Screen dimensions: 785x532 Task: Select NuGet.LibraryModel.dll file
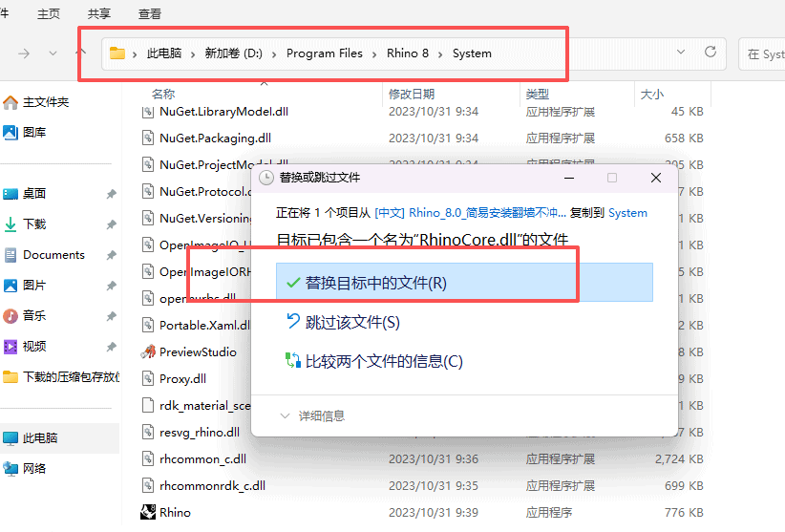point(223,112)
